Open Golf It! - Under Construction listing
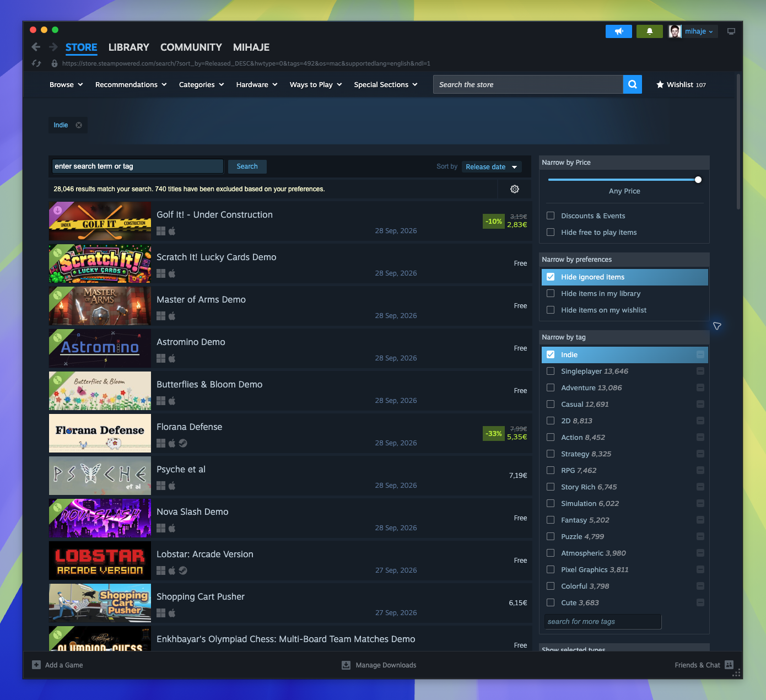This screenshot has width=766, height=700. pyautogui.click(x=290, y=221)
